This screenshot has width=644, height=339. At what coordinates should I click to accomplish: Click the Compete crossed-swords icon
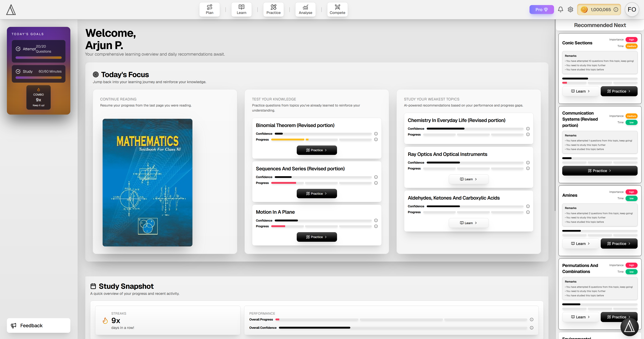(337, 9)
